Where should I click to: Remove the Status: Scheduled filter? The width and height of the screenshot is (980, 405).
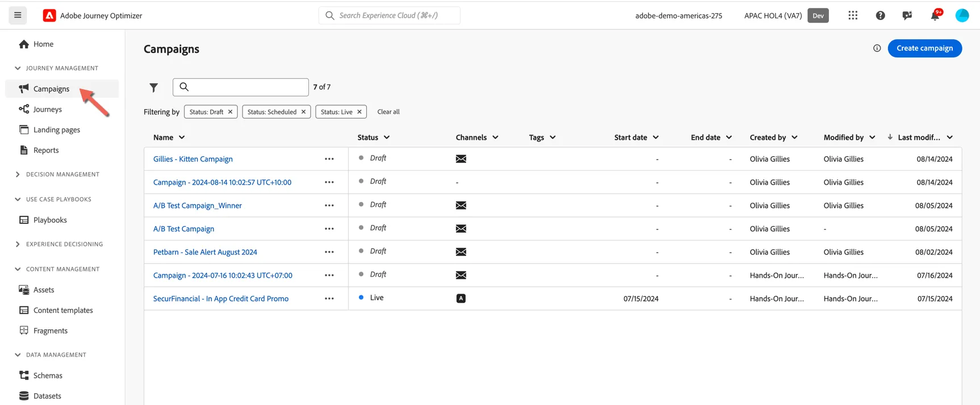[x=303, y=112]
